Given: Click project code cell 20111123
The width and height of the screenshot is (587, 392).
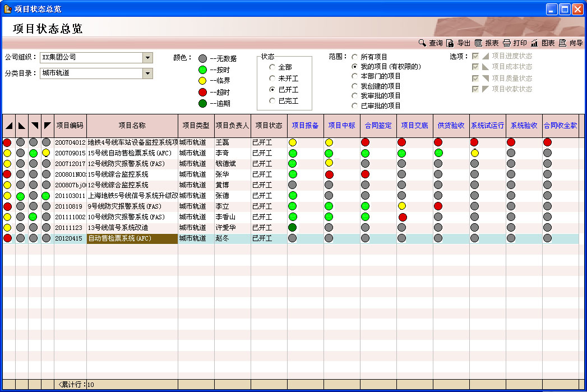Looking at the screenshot, I should [70, 228].
